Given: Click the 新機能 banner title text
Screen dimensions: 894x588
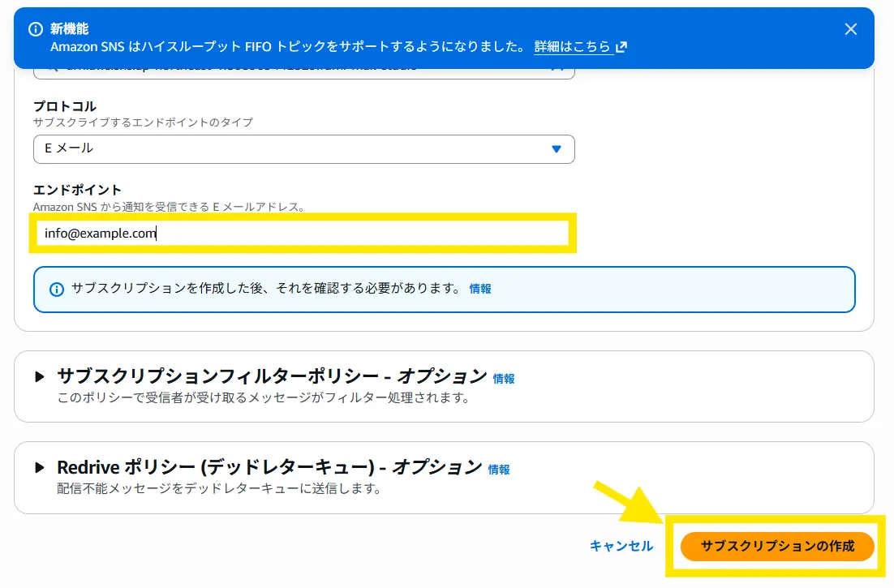Looking at the screenshot, I should [x=70, y=29].
